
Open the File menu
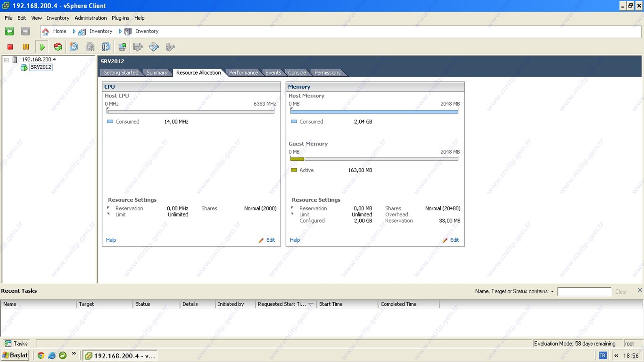[x=8, y=18]
